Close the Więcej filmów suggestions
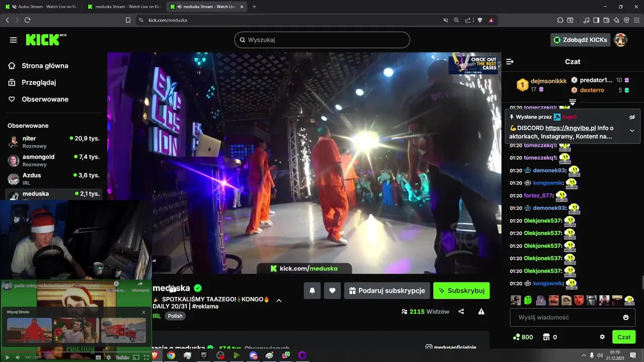This screenshot has width=644, height=362. click(x=143, y=312)
